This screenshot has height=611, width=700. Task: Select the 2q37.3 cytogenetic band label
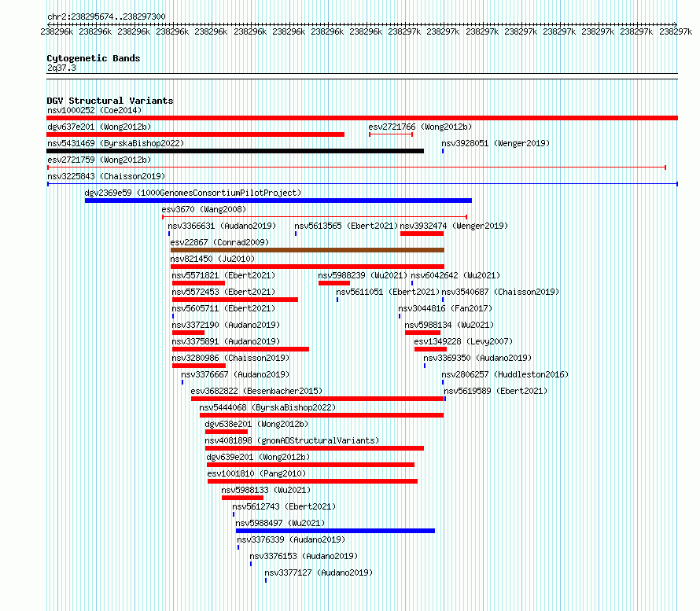[61, 68]
